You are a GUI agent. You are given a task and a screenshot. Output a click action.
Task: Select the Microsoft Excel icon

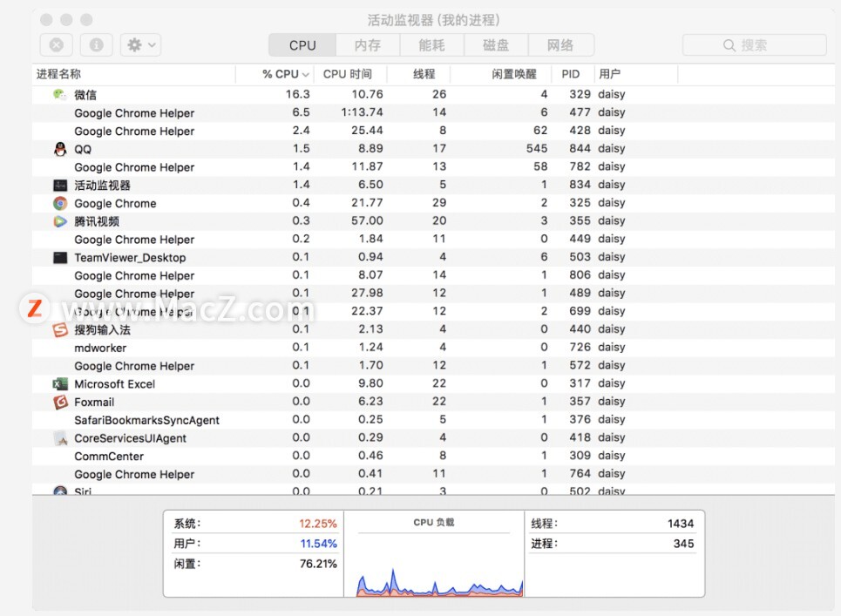(60, 384)
